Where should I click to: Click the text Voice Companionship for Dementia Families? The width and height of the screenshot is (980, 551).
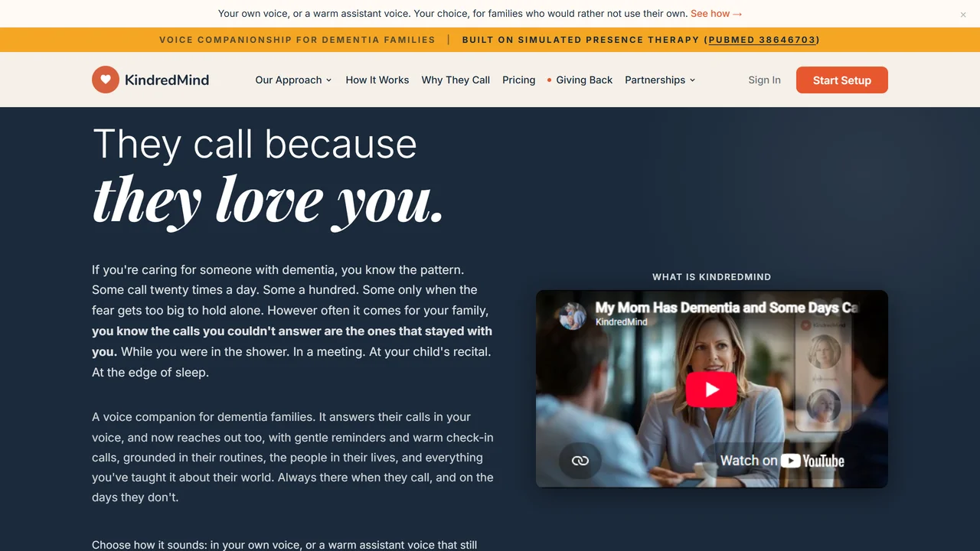coord(297,40)
